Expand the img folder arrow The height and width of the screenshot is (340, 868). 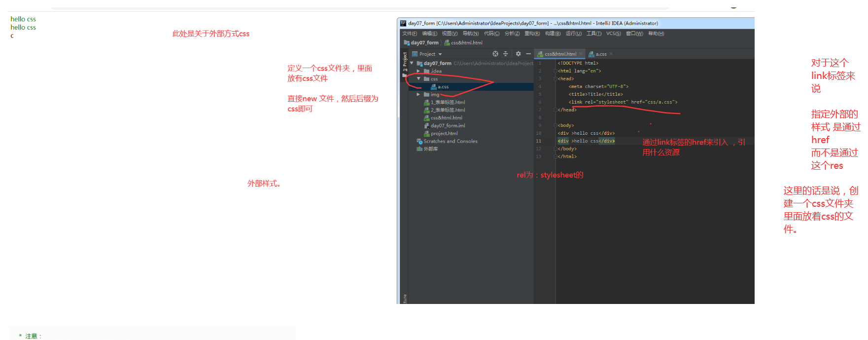pos(418,95)
